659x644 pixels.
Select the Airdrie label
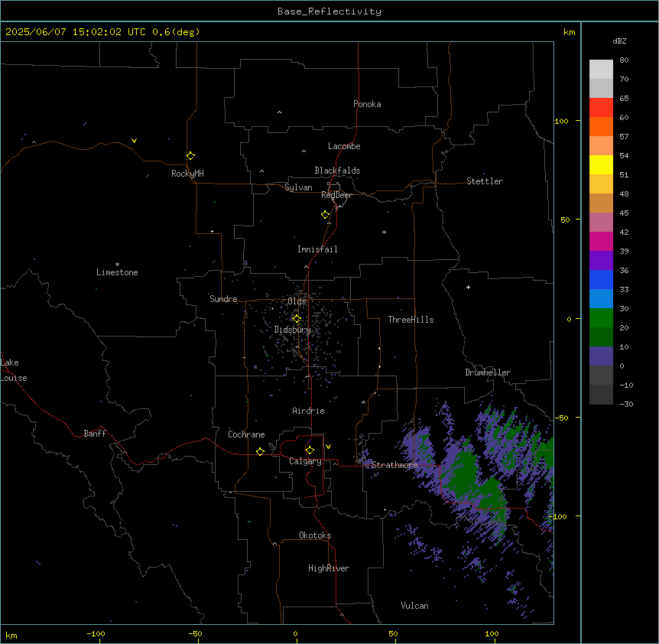(308, 411)
